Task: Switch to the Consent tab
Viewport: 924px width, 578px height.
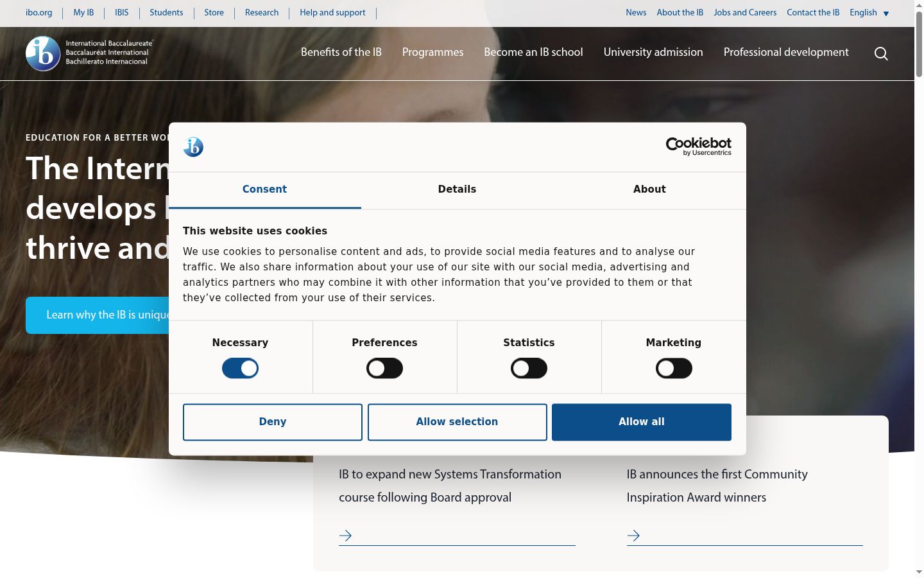Action: (x=264, y=189)
